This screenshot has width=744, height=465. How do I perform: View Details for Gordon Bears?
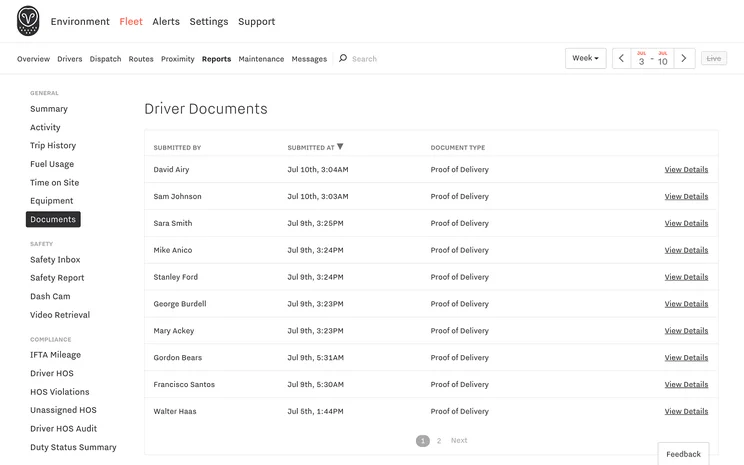coord(686,357)
